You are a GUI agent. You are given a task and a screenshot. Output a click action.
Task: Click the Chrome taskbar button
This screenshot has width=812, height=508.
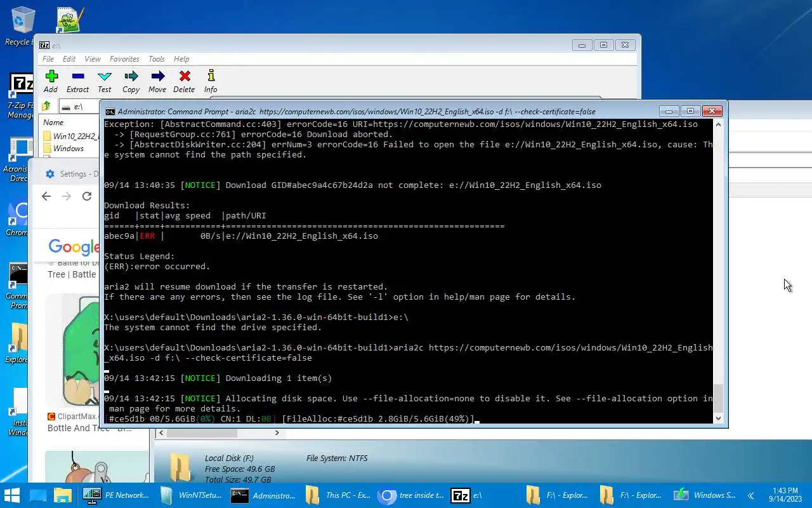(x=410, y=495)
